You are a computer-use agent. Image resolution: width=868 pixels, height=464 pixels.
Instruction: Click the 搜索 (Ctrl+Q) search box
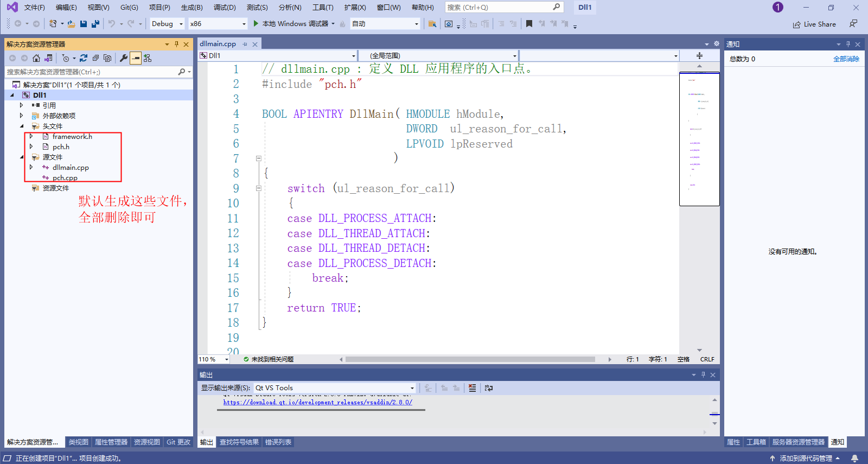[503, 7]
